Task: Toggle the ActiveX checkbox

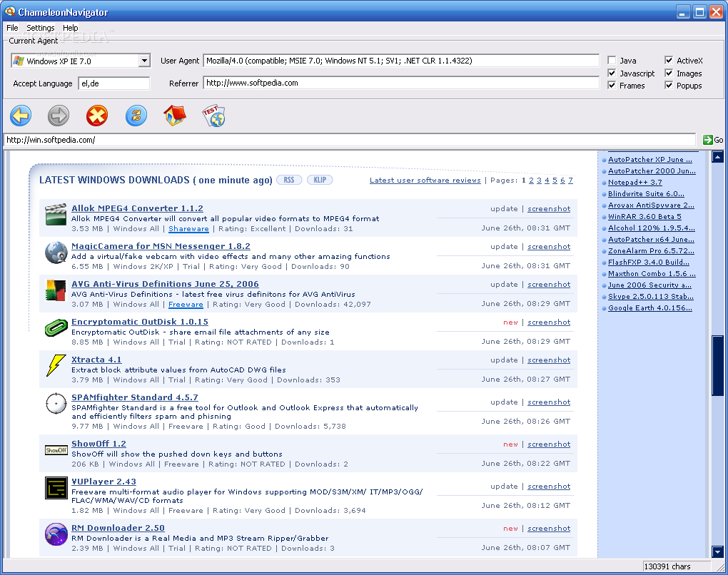Action: click(669, 61)
